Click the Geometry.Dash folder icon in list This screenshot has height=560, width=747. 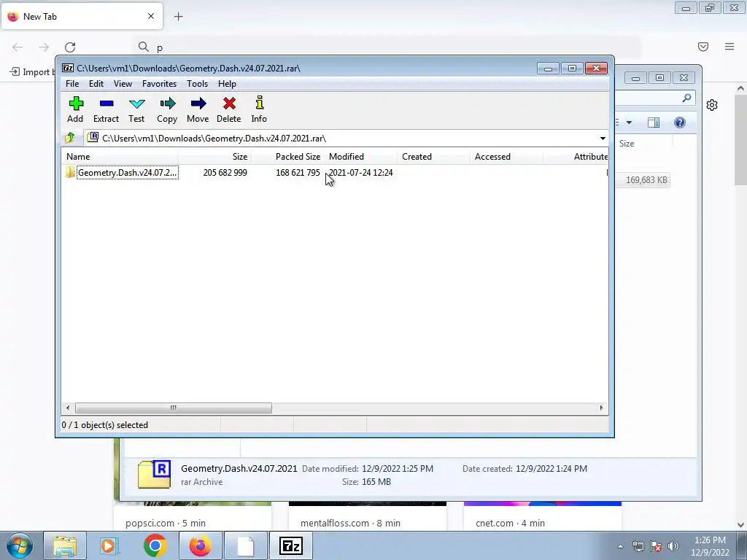pos(71,172)
